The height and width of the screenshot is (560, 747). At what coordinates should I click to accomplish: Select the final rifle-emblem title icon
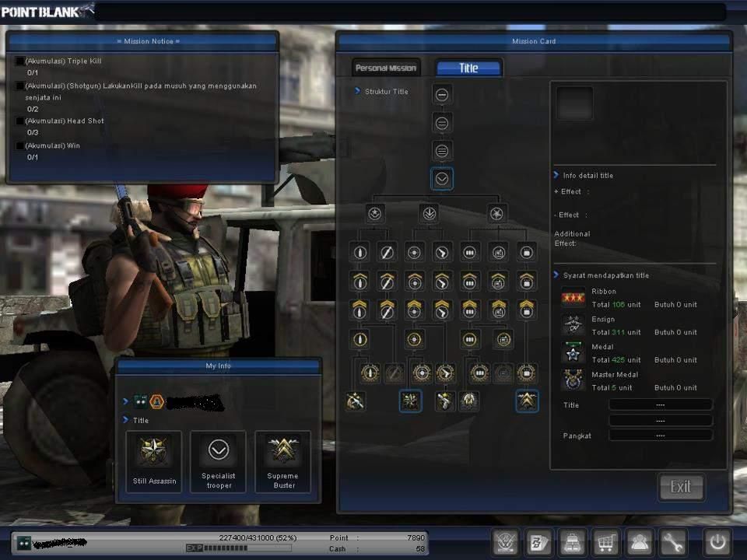[356, 401]
